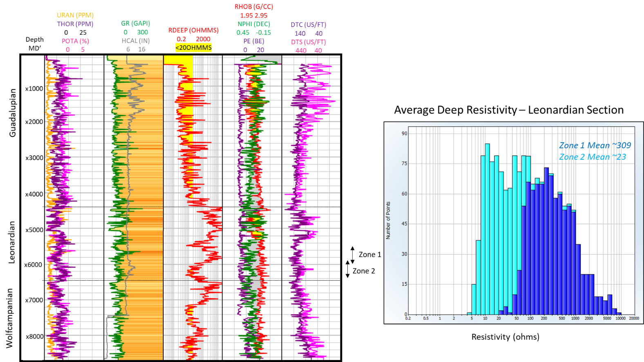Select the NPHI scale 0.45 -0.15

(x=254, y=32)
